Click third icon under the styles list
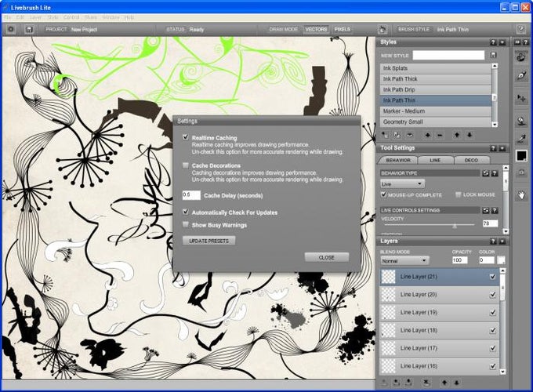Screen dimensions: 533x392 [x=410, y=135]
